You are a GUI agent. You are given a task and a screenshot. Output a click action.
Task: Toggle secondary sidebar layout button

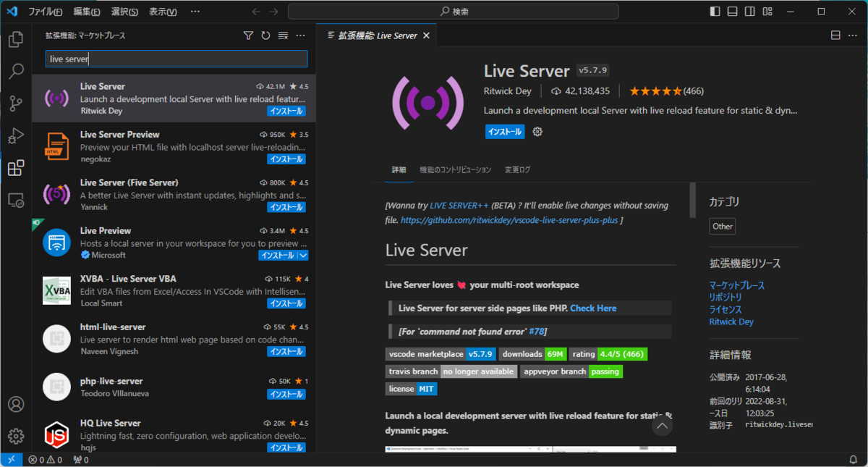point(749,12)
